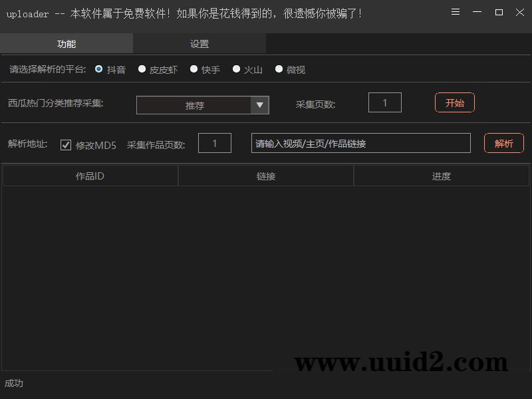Viewport: 532px width, 399px height.
Task: Click the video link input box
Action: (360, 143)
